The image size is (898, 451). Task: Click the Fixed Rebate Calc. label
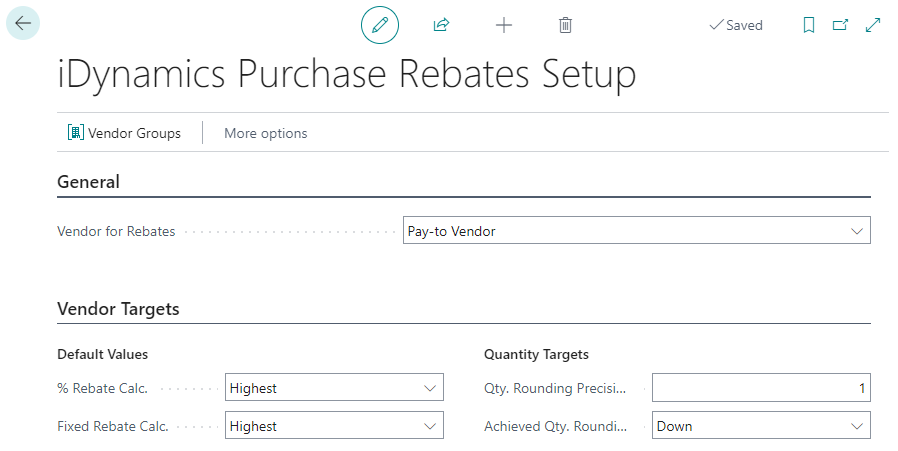113,426
